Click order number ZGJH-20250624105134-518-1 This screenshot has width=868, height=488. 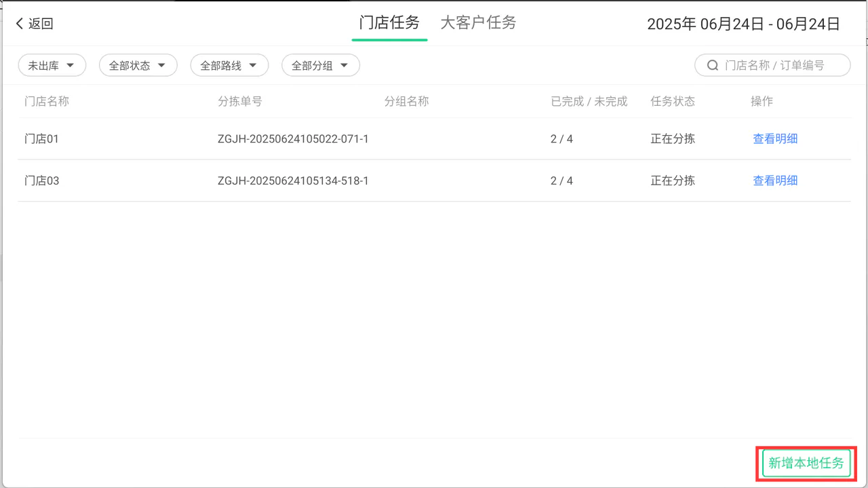[x=293, y=181]
